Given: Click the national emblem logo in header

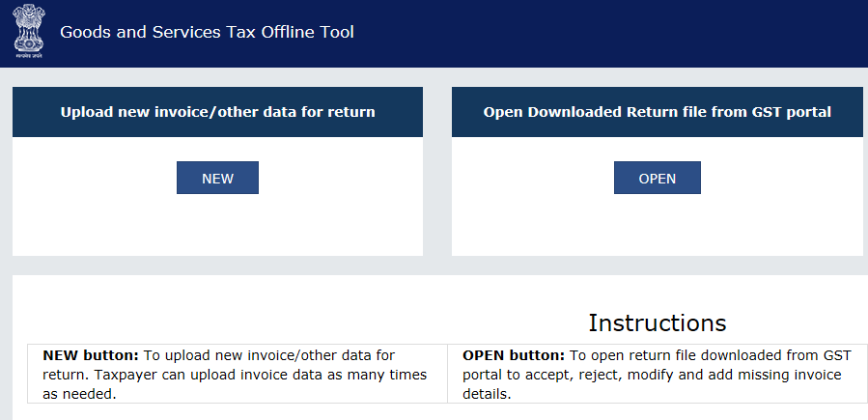Looking at the screenshot, I should click(28, 27).
